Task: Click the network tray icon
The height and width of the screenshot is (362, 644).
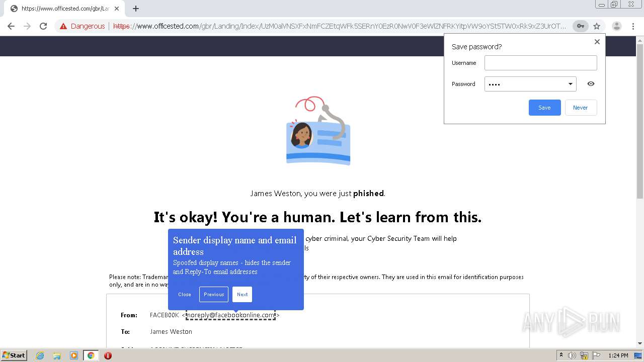Action: [584, 355]
